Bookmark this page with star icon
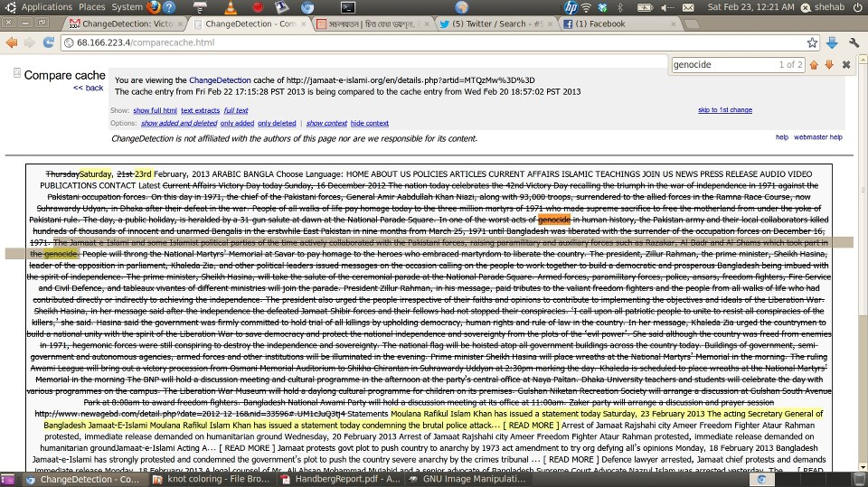 tap(812, 42)
